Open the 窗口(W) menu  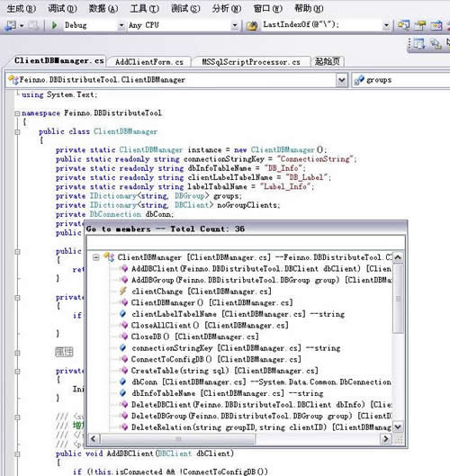[x=267, y=8]
